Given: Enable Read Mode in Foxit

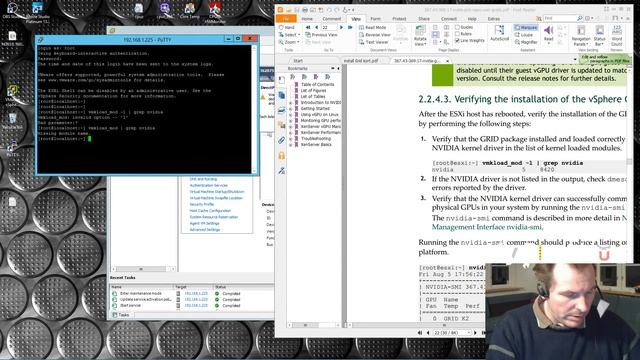Looking at the screenshot, I should [x=373, y=27].
